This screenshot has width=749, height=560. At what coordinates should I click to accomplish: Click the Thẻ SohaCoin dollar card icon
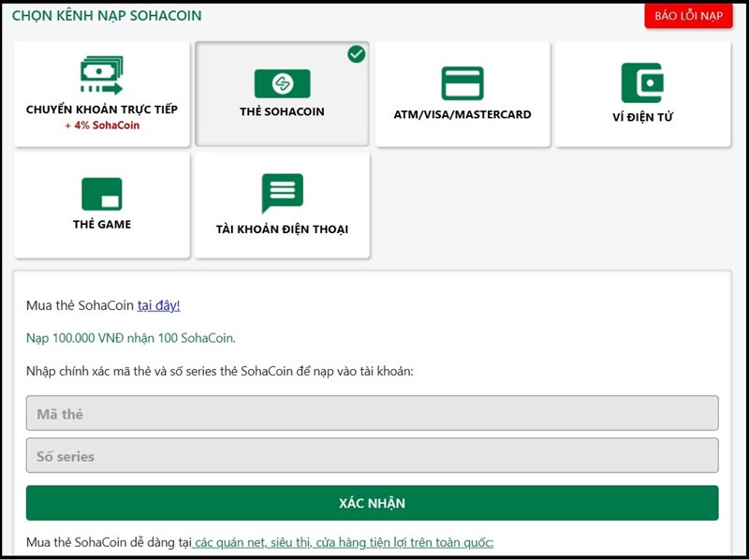pos(284,83)
